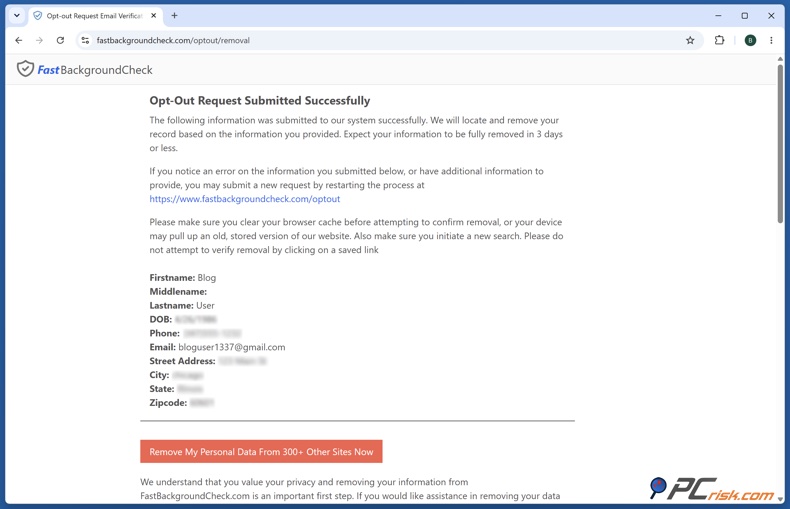Image resolution: width=790 pixels, height=509 pixels.
Task: Click the FastBackgroundCheck shield logo
Action: (25, 69)
